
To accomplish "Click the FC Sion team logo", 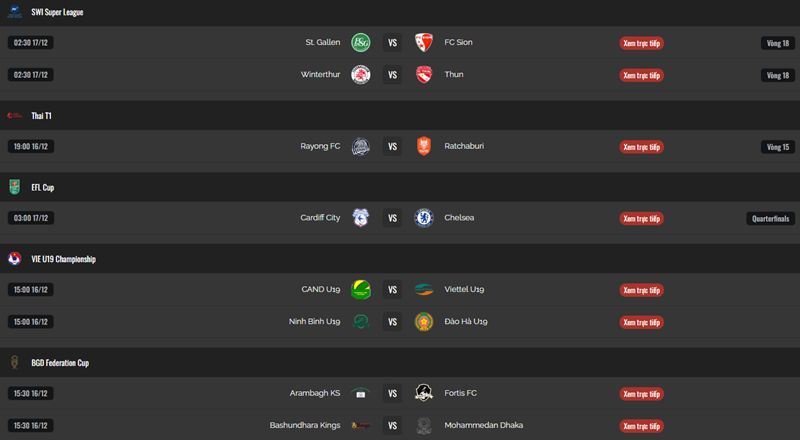I will (x=424, y=43).
